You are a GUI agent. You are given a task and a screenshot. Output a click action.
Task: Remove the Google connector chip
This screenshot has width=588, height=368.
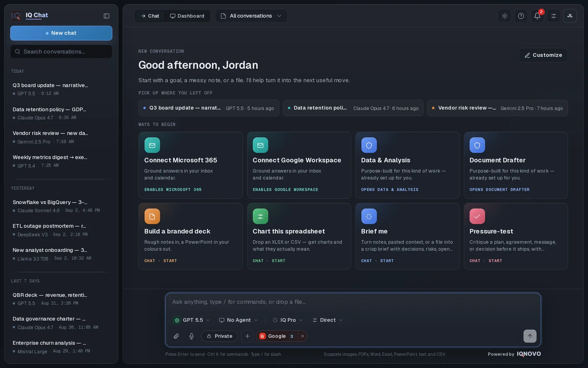coord(302,336)
